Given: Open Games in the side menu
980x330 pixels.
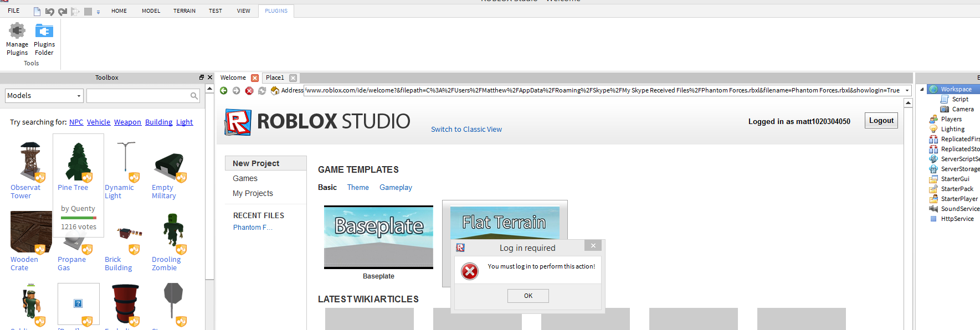Looking at the screenshot, I should click(245, 178).
